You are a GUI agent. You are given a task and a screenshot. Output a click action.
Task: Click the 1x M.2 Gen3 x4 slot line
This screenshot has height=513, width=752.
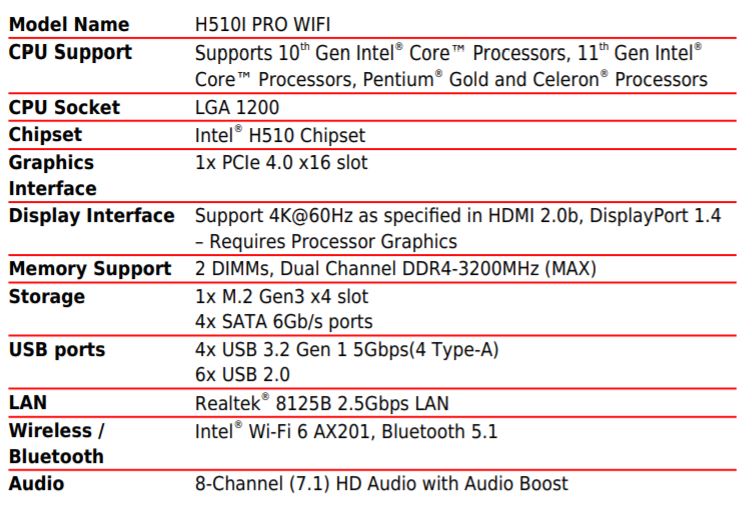point(281,296)
